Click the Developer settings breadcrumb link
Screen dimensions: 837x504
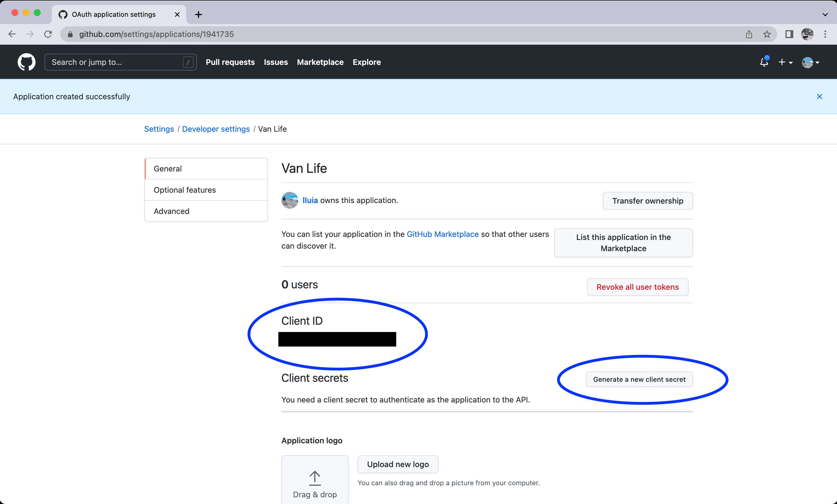216,129
